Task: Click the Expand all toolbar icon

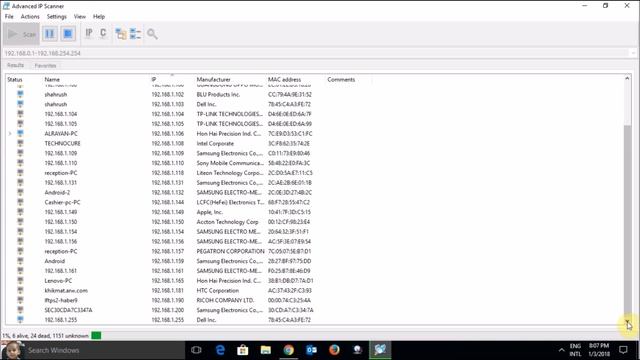Action: (121, 34)
